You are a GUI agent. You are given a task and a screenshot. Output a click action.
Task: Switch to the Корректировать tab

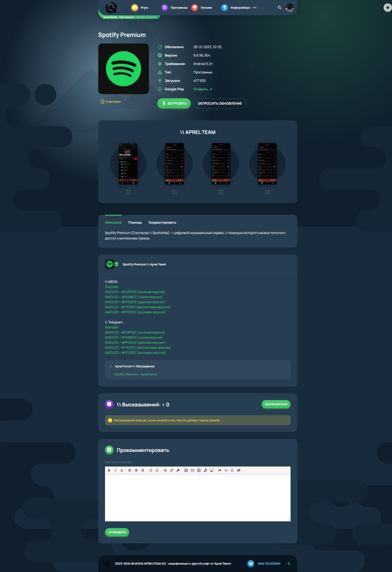[162, 222]
